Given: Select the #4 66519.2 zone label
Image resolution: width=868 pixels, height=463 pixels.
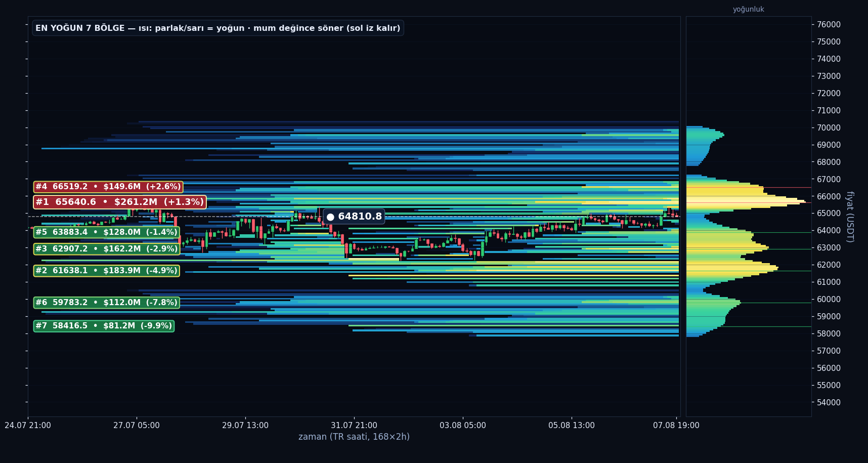Looking at the screenshot, I should [x=108, y=187].
